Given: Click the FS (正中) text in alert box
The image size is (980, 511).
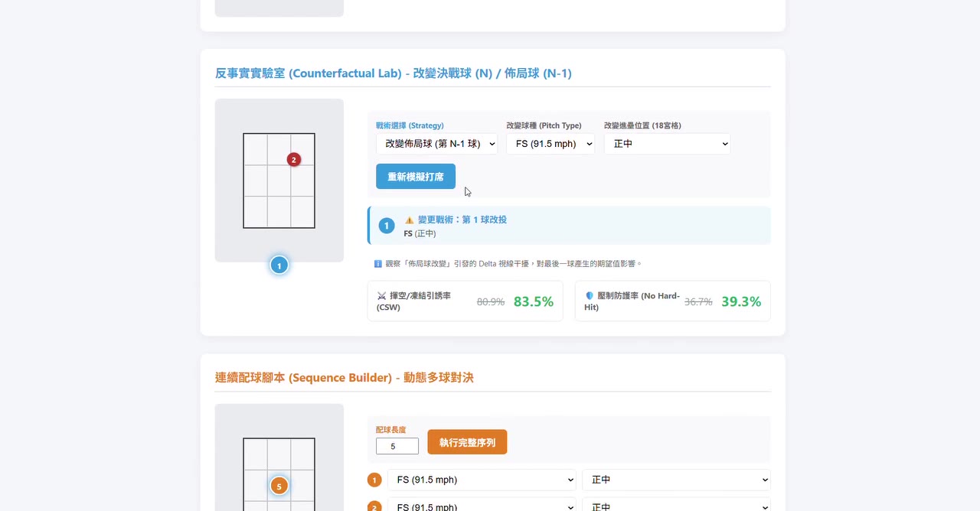Looking at the screenshot, I should [420, 233].
